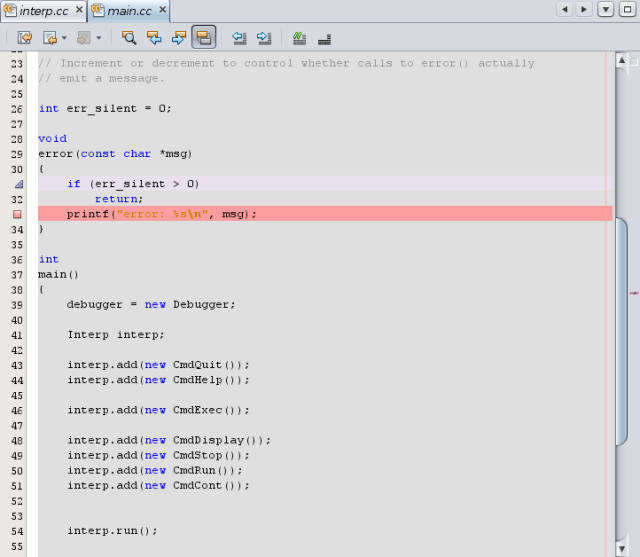The image size is (640, 557).
Task: Click the 'Interp interp;' declaration
Action: click(x=116, y=335)
